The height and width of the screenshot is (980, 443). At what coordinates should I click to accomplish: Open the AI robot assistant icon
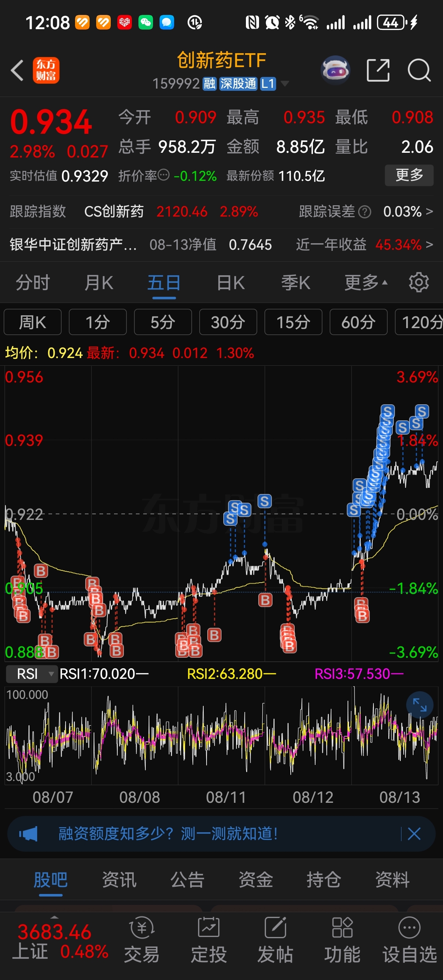335,70
